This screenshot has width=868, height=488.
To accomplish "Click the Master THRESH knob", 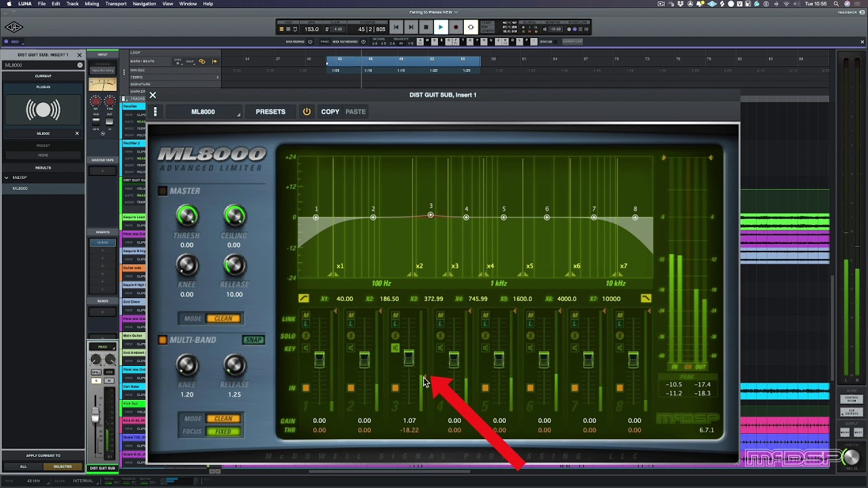I will tap(186, 216).
